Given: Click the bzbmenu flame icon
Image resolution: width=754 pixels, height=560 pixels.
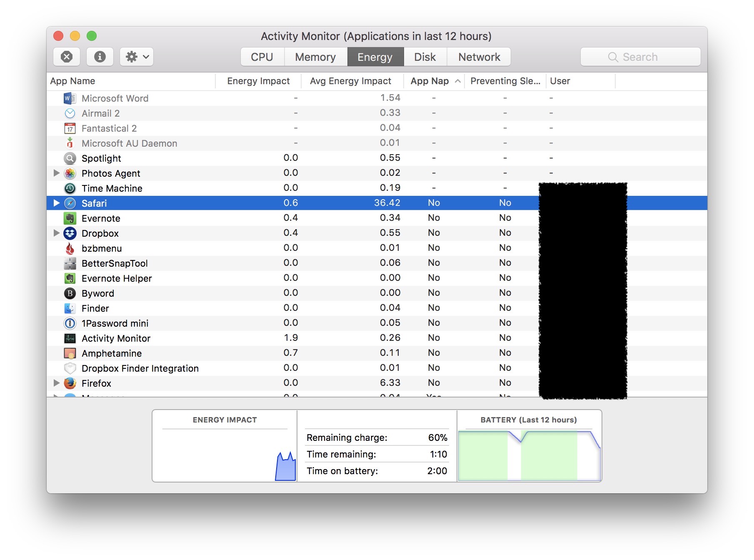Looking at the screenshot, I should pos(70,248).
